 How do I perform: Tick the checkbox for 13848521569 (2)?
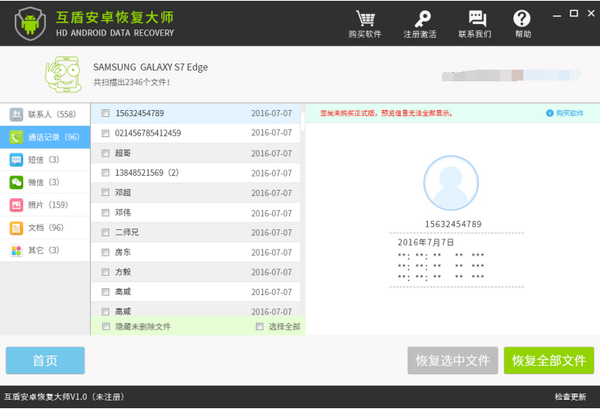pos(105,173)
